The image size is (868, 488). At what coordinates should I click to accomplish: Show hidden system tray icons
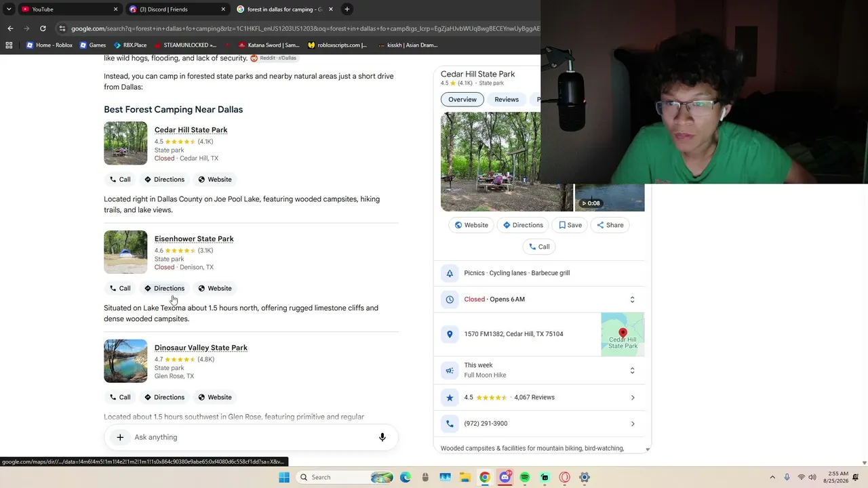pyautogui.click(x=772, y=477)
